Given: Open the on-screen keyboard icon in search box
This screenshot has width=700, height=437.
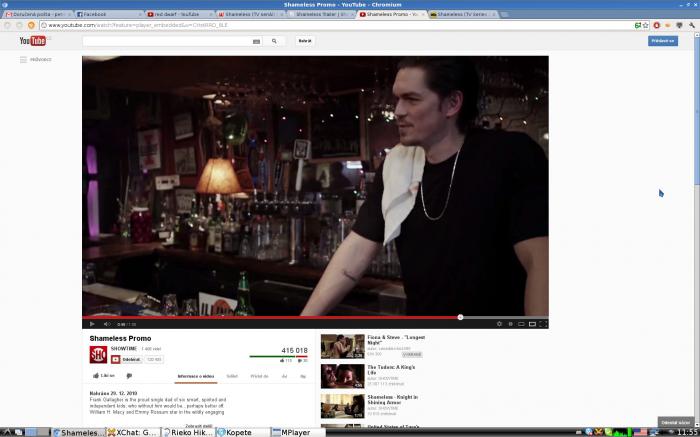Looking at the screenshot, I should tap(256, 42).
